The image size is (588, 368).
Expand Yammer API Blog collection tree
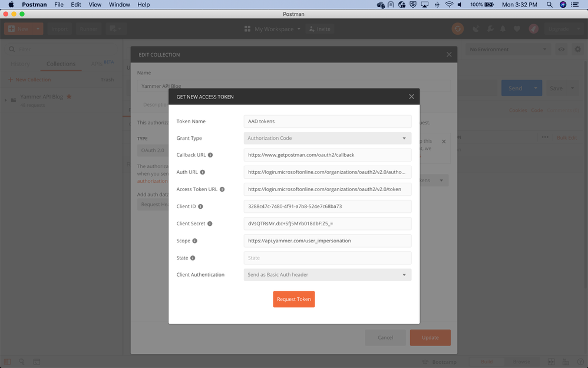pos(6,100)
